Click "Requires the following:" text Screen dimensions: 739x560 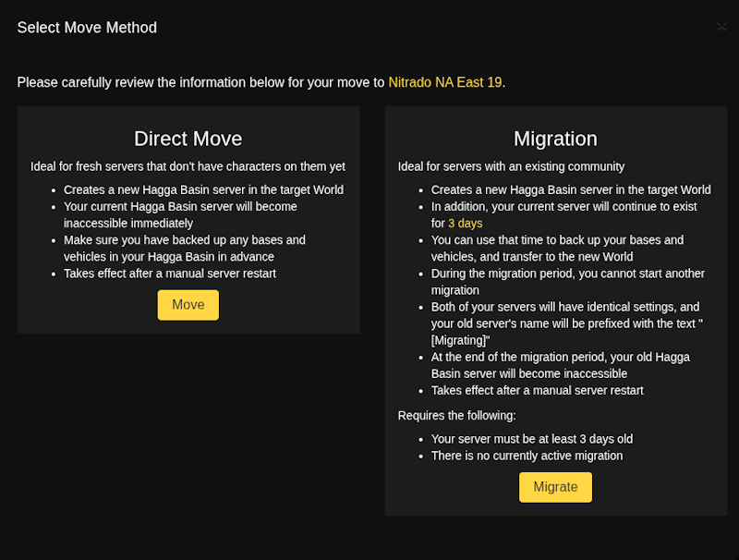click(x=456, y=415)
